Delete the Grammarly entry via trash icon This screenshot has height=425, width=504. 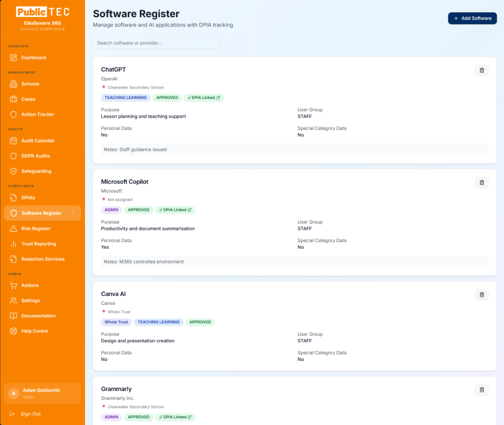pos(482,390)
